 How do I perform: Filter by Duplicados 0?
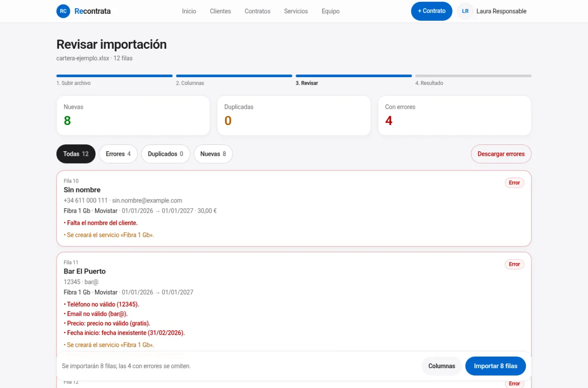[165, 154]
